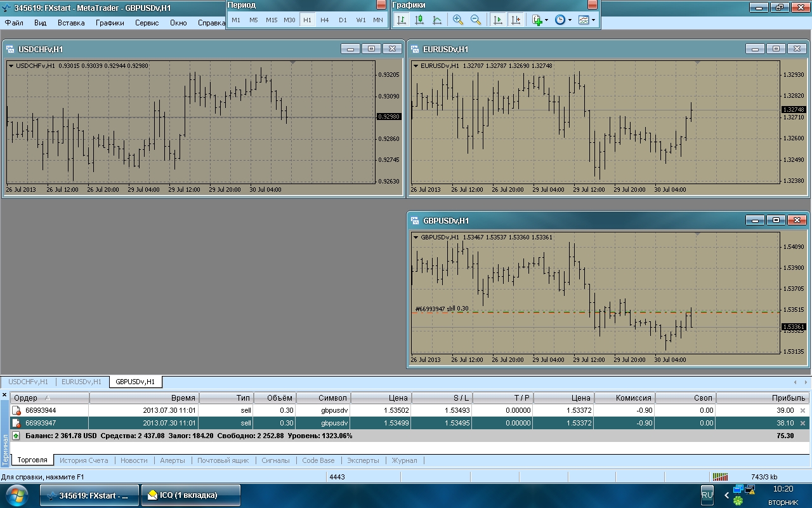Select the W1 timeframe
The width and height of the screenshot is (812, 508).
coord(360,20)
